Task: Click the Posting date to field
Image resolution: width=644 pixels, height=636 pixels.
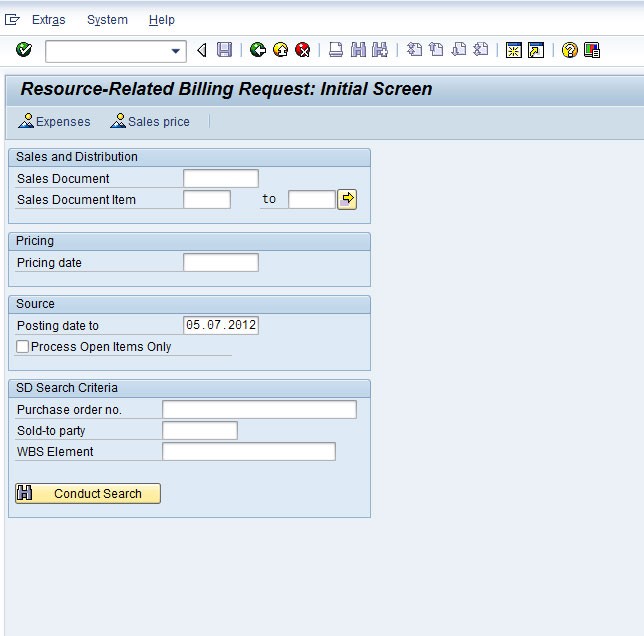Action: (221, 325)
